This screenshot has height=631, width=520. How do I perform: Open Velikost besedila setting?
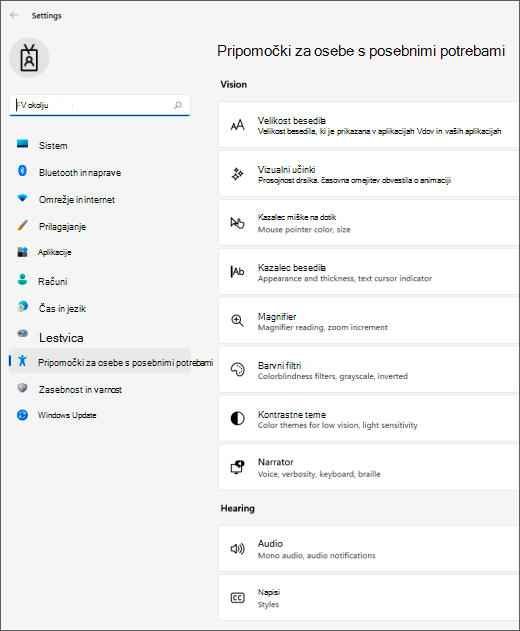(369, 125)
